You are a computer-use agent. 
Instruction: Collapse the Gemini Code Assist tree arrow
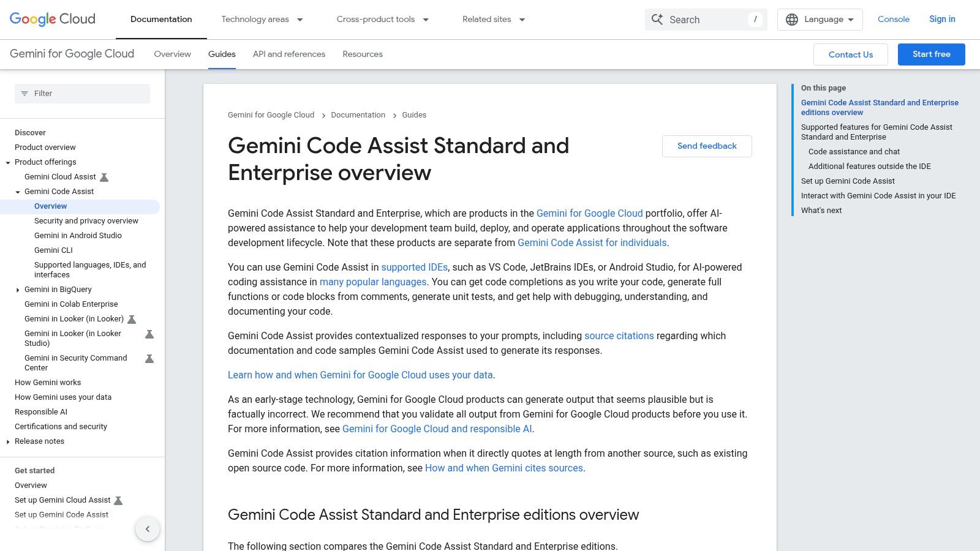tap(18, 192)
